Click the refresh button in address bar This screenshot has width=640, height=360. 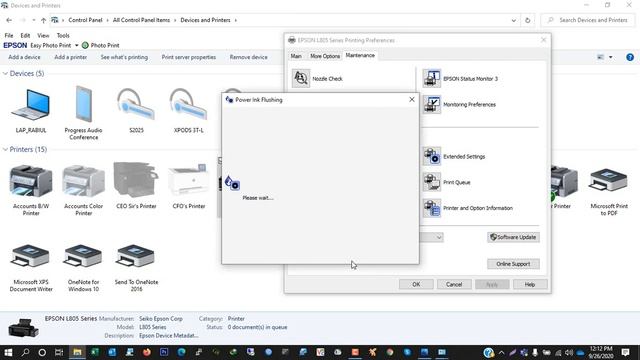[x=527, y=20]
